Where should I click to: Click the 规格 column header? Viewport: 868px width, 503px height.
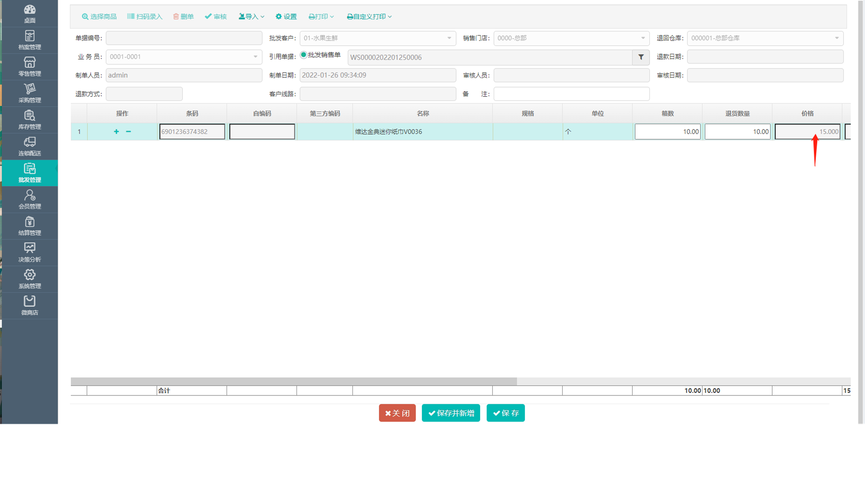click(x=528, y=114)
